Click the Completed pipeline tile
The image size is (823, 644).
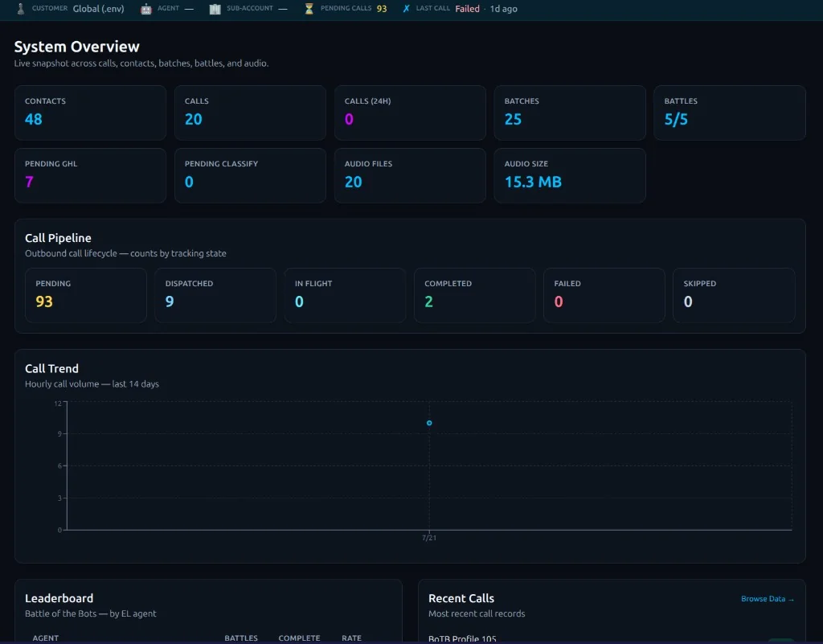(x=474, y=296)
